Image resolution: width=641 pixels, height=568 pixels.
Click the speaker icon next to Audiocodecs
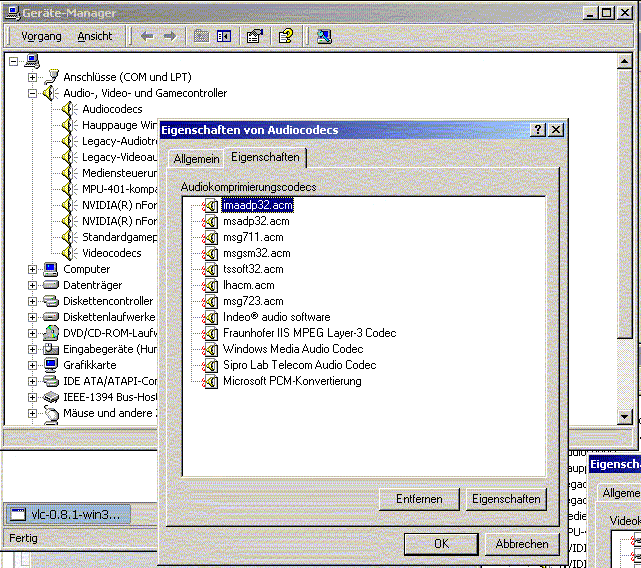pyautogui.click(x=69, y=109)
